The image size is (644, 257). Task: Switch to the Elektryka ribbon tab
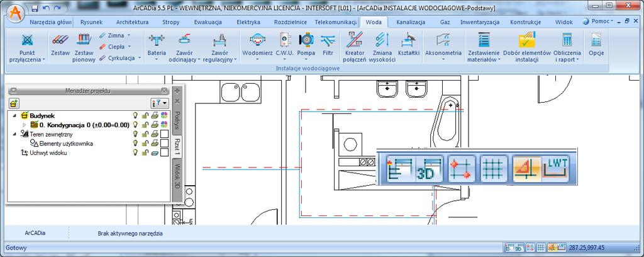(x=248, y=22)
